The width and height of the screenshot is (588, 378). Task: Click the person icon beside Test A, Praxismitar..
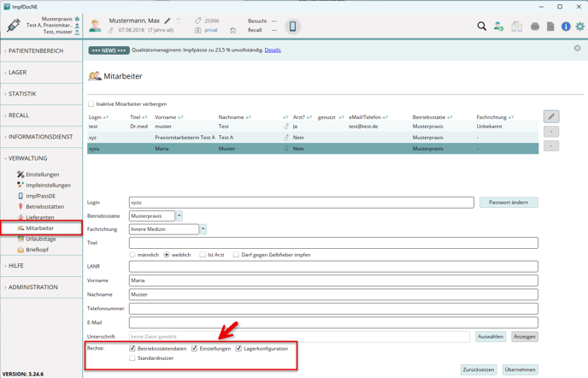tap(77, 25)
